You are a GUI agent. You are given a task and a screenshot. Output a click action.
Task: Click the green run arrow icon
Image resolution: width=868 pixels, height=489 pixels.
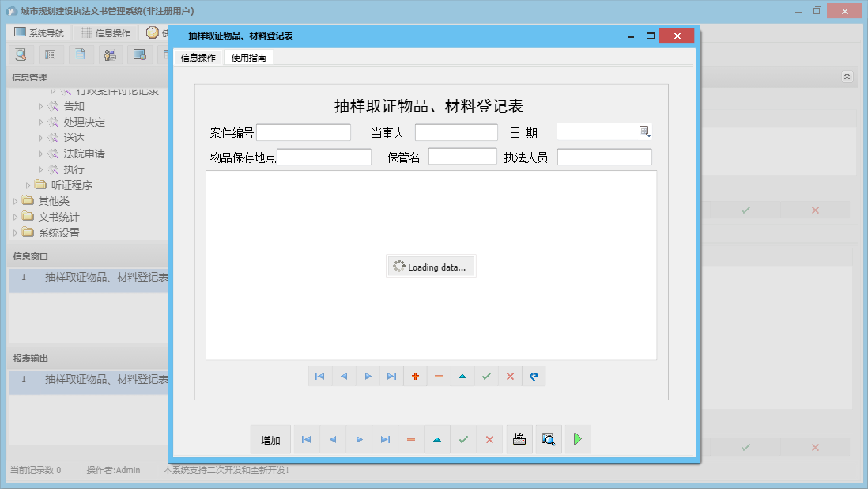(x=577, y=439)
